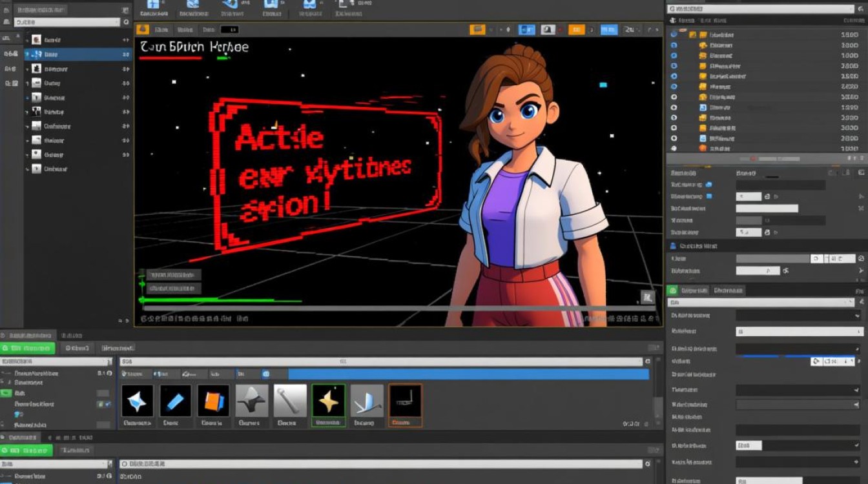This screenshot has height=484, width=868.
Task: Choose the gray anvil-shaped asset thumbnail
Action: tap(251, 401)
